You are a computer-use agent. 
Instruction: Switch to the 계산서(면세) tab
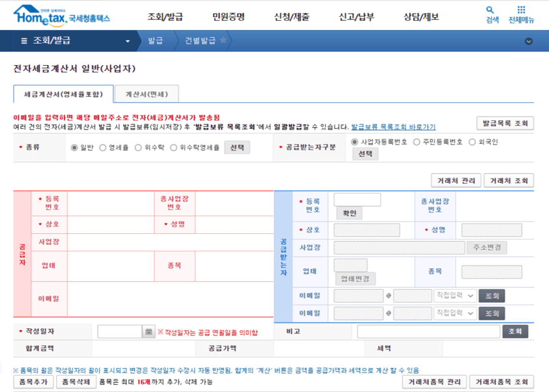147,93
